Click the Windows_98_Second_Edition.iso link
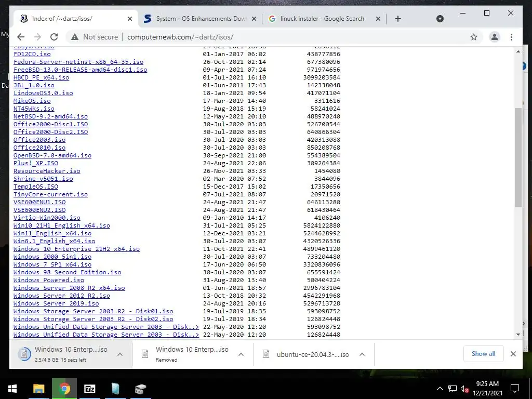The width and height of the screenshot is (532, 399). [x=67, y=272]
